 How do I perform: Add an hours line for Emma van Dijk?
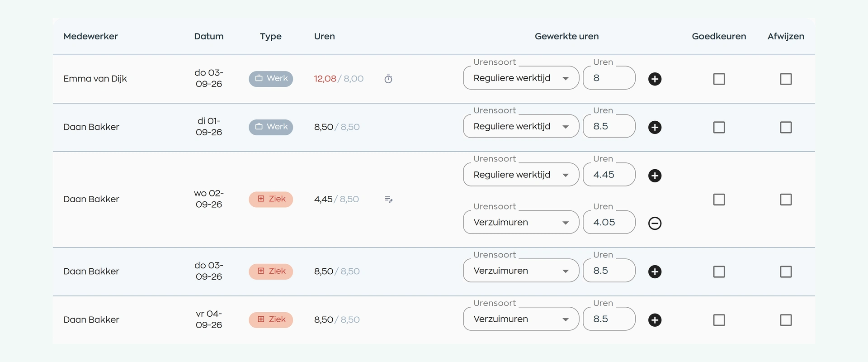655,79
